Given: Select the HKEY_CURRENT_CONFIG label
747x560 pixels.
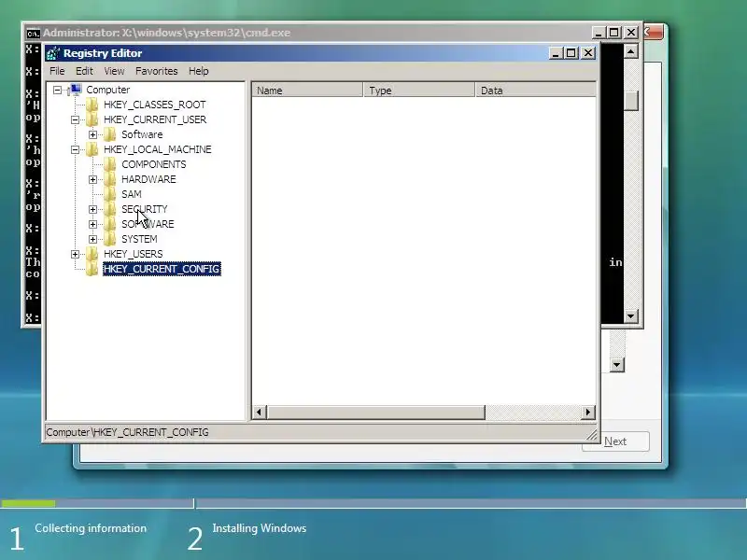Looking at the screenshot, I should pos(162,269).
